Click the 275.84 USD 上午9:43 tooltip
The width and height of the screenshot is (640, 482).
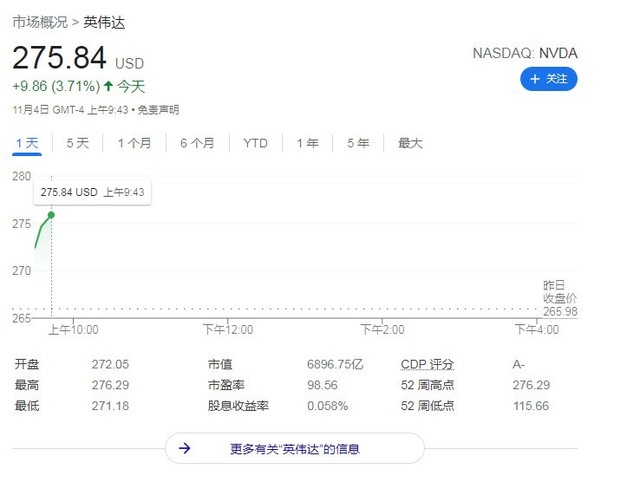[92, 192]
